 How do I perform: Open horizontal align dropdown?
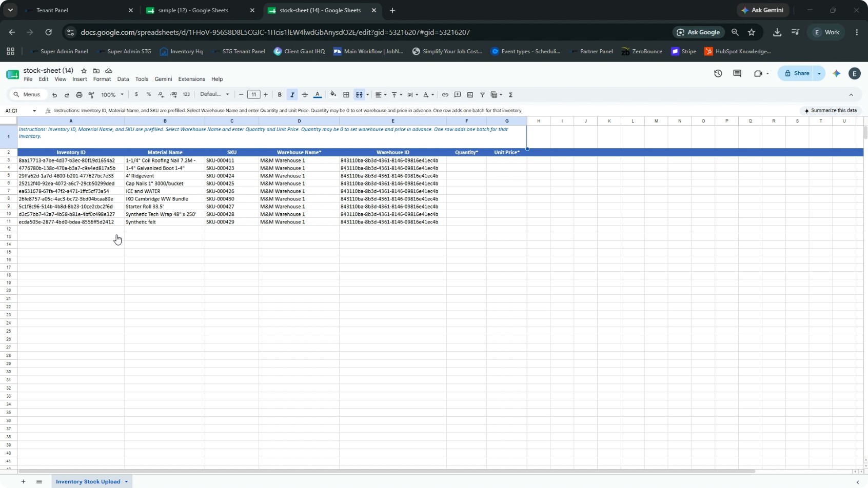coord(381,94)
